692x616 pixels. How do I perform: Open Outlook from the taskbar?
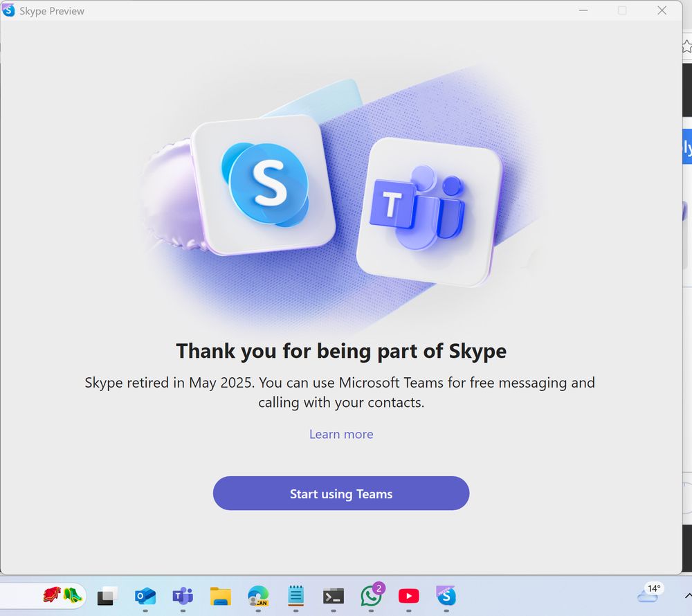(x=145, y=596)
